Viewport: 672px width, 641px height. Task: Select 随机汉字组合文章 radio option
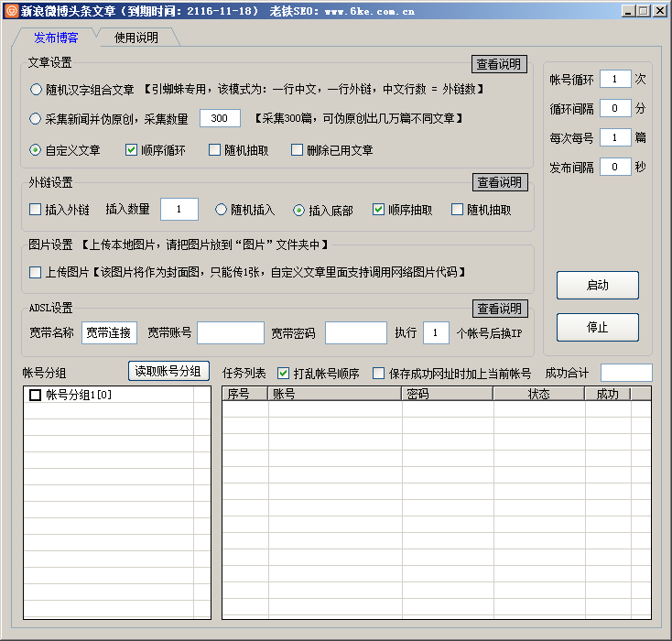point(36,90)
